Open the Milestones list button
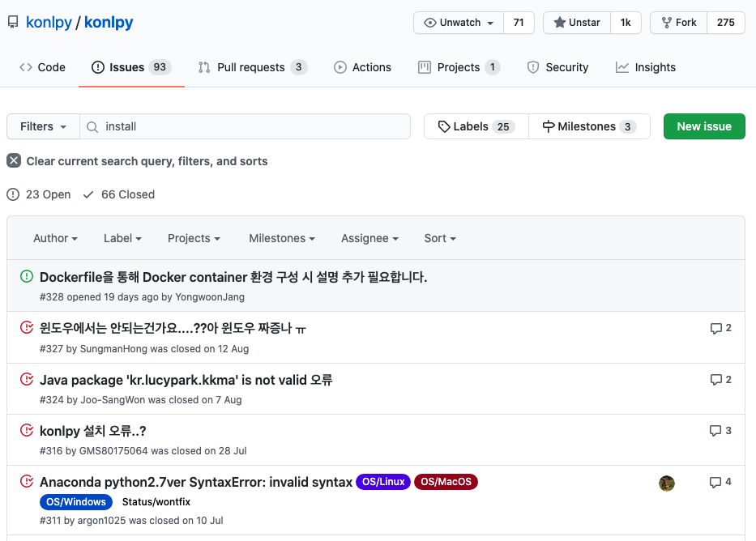This screenshot has width=756, height=541. tap(589, 126)
